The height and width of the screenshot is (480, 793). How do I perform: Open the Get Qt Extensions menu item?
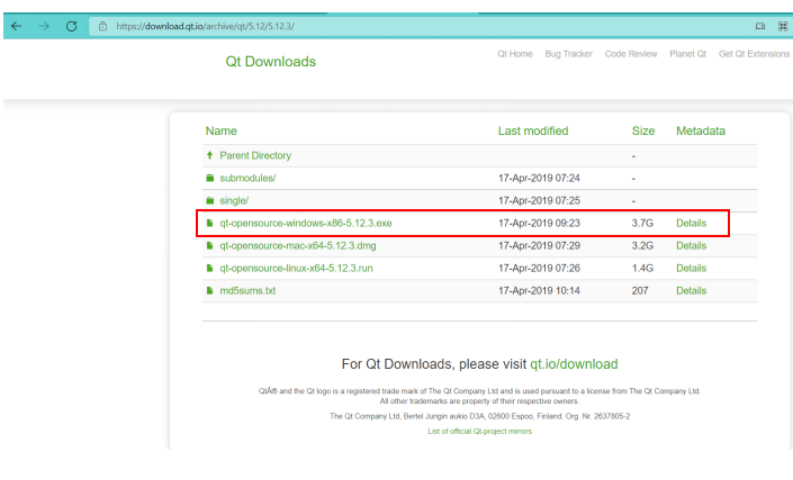(x=754, y=54)
